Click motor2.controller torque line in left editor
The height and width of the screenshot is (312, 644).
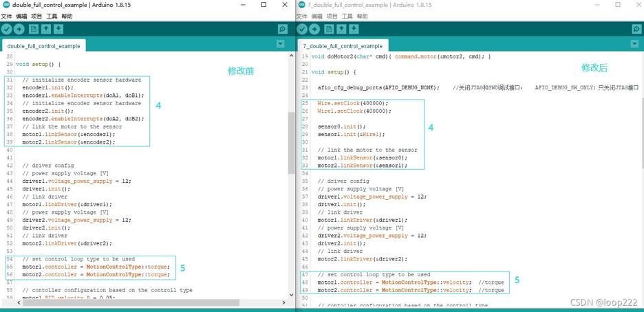point(96,274)
